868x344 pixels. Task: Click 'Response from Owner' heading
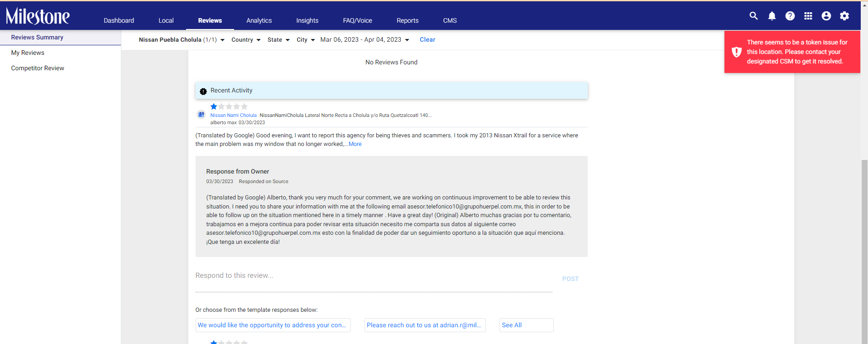tap(238, 171)
